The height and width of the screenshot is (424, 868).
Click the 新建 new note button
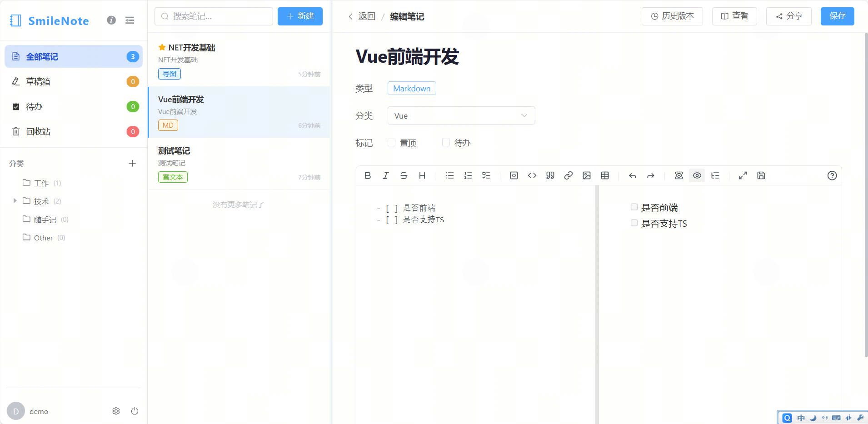point(300,16)
